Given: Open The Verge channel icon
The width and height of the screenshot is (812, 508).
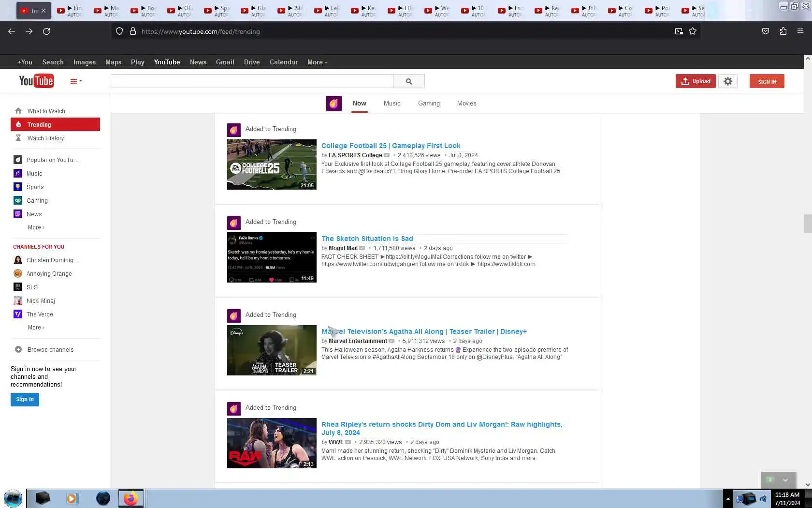Looking at the screenshot, I should pyautogui.click(x=18, y=314).
